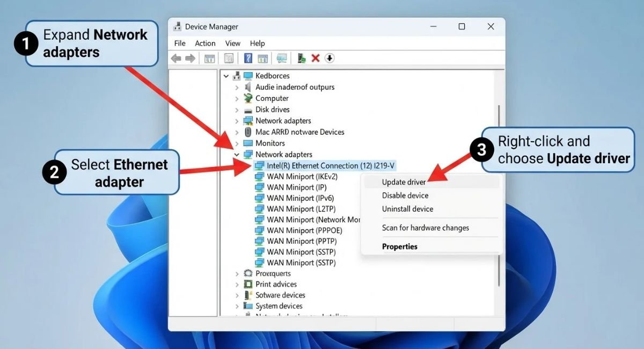644x349 pixels.
Task: Click the vertical scrollbar in the device list
Action: pyautogui.click(x=499, y=195)
